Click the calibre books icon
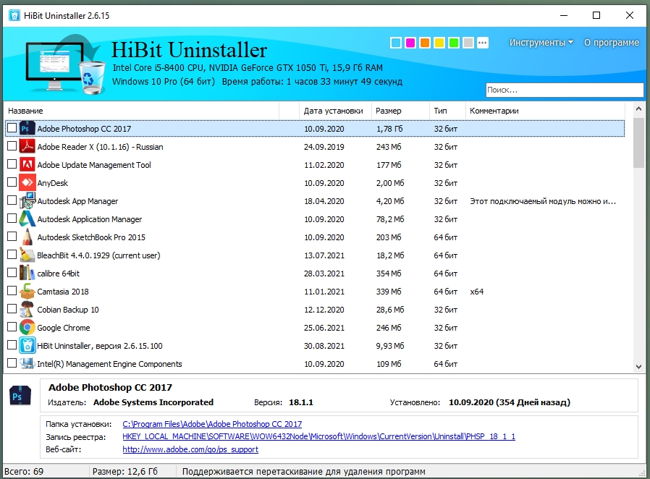650x479 pixels. pos(27,273)
